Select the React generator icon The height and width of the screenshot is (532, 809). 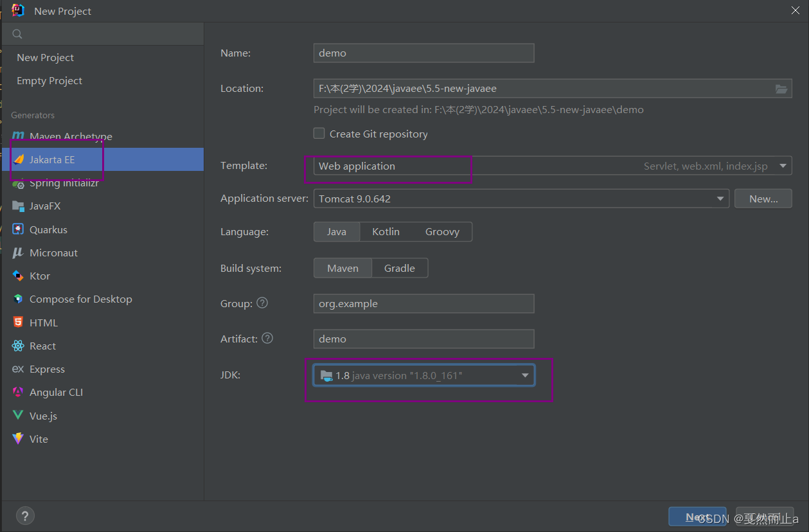tap(18, 346)
